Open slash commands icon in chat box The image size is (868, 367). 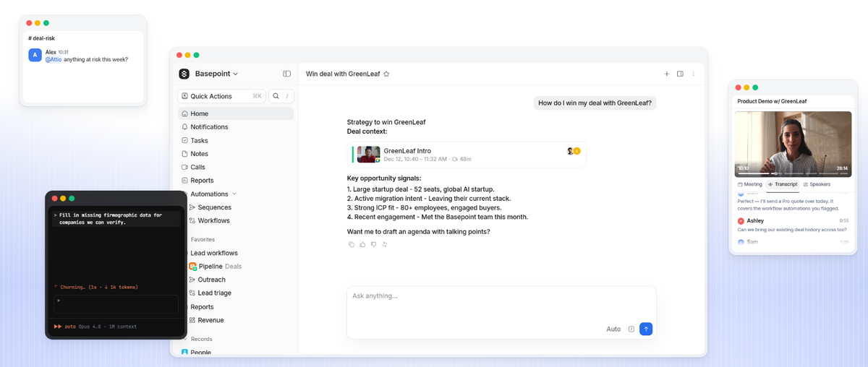(x=631, y=329)
